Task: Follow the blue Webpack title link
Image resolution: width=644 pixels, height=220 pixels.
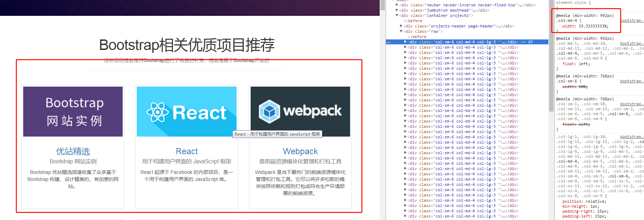Action: pos(300,151)
